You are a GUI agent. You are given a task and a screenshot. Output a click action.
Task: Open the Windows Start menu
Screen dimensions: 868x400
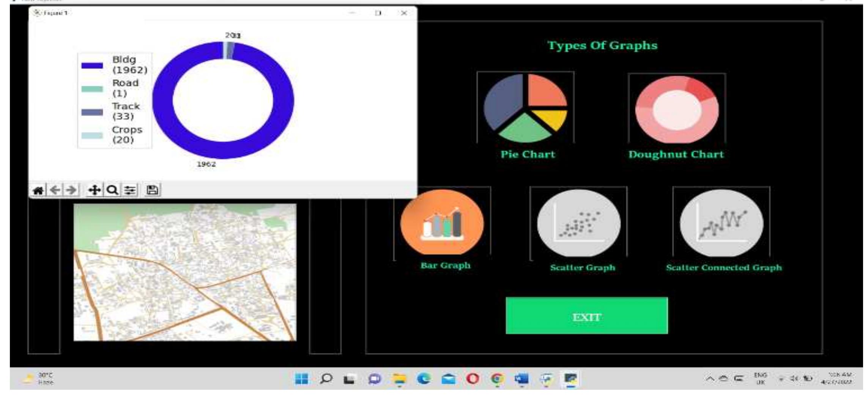(x=302, y=379)
